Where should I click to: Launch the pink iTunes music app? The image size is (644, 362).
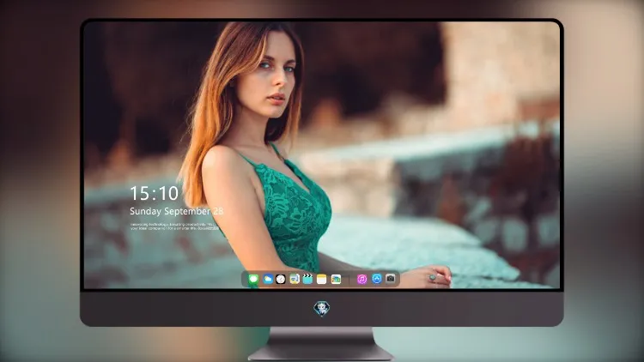(361, 279)
